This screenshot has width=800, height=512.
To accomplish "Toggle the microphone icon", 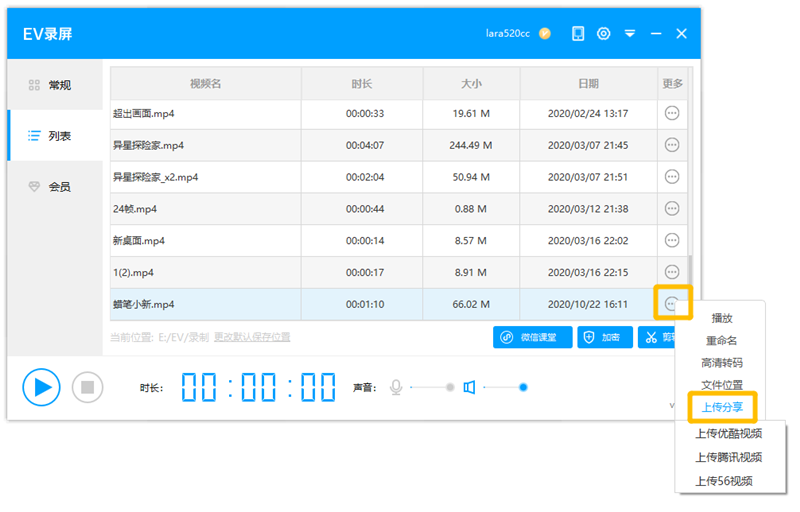I will 396,388.
